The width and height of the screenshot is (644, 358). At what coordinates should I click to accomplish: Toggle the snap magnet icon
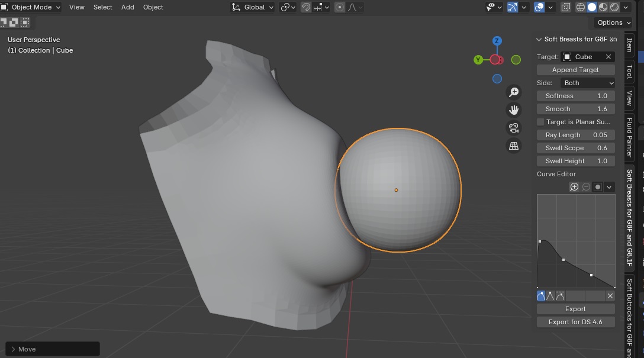tap(306, 7)
